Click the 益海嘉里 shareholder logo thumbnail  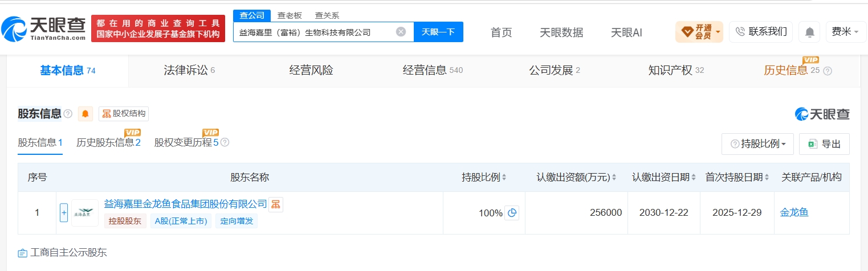(x=85, y=213)
